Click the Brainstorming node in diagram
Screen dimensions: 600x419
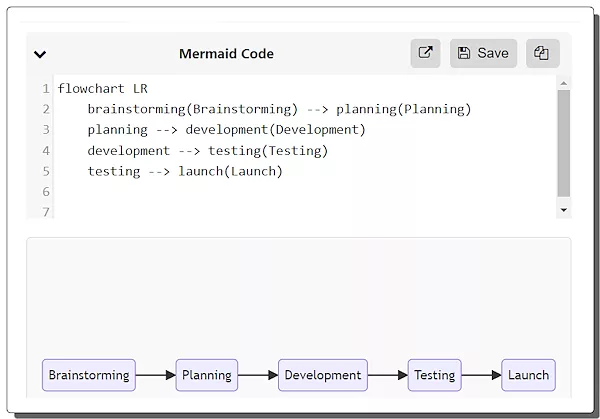coord(89,375)
